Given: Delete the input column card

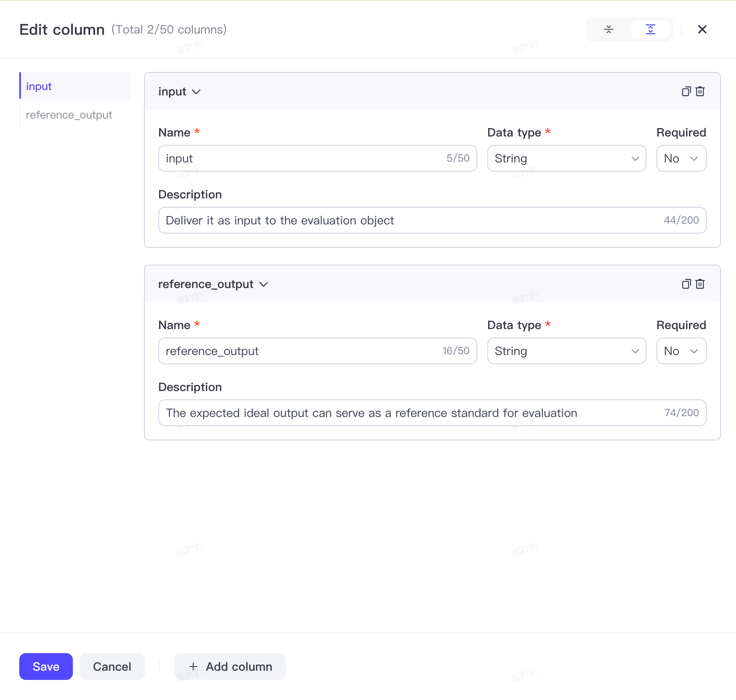Looking at the screenshot, I should pyautogui.click(x=700, y=91).
